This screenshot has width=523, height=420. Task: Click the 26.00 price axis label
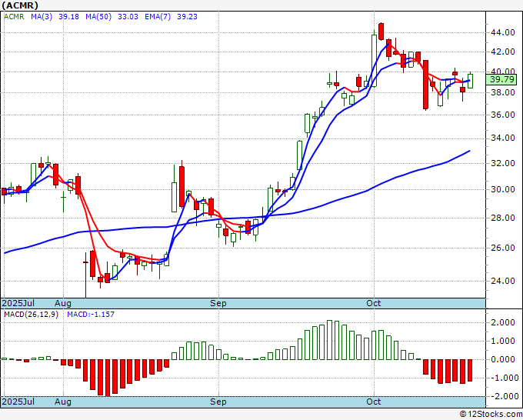(x=502, y=248)
